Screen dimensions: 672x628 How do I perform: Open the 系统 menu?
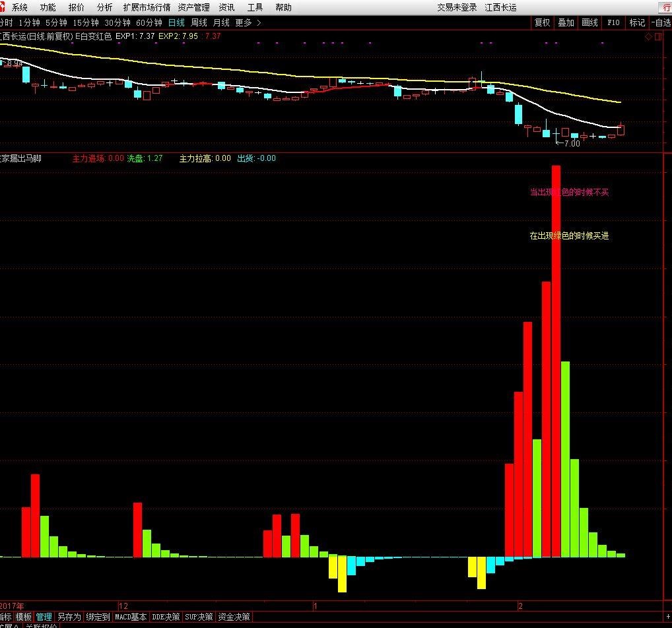[19, 7]
